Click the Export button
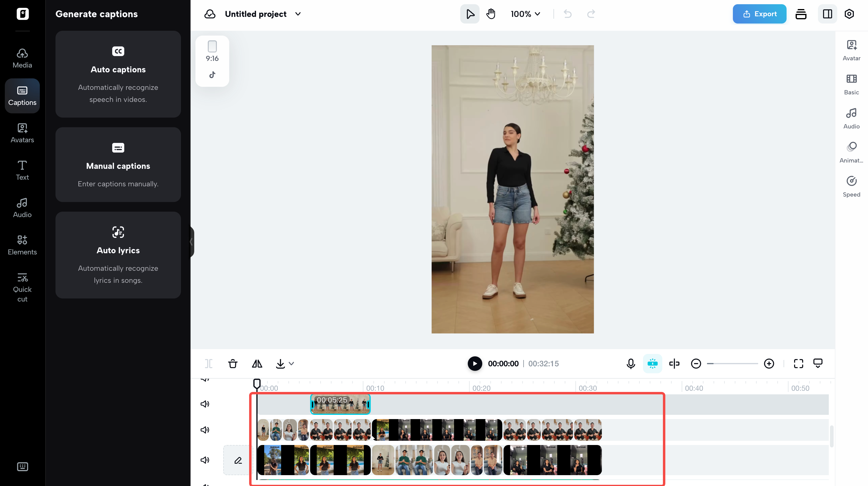This screenshot has width=868, height=486. 759,14
